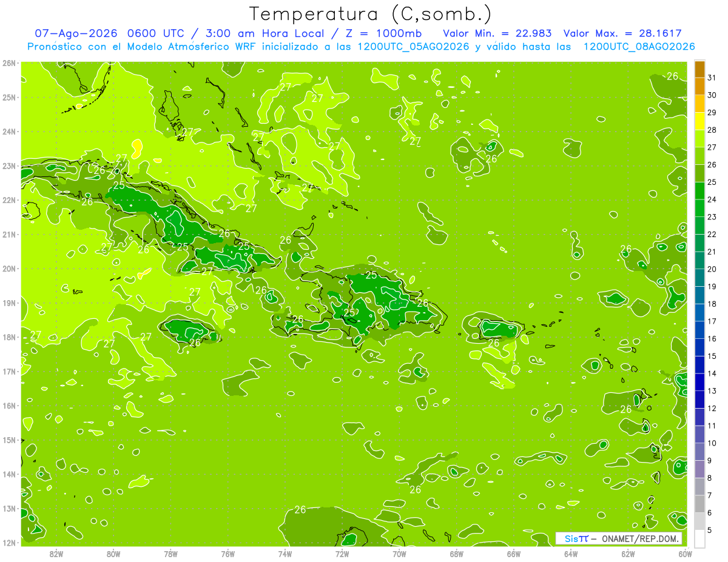The height and width of the screenshot is (562, 728).
Task: Click the "82W" longitude axis label
Action: [56, 554]
